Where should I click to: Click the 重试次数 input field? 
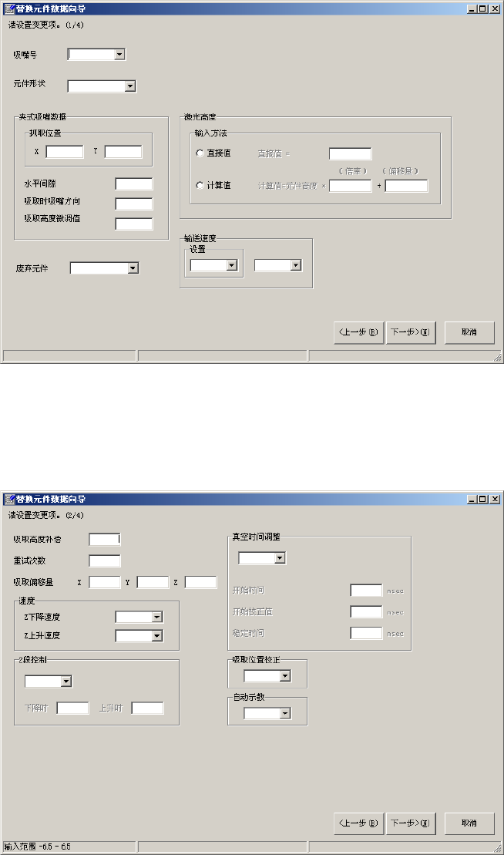point(105,560)
